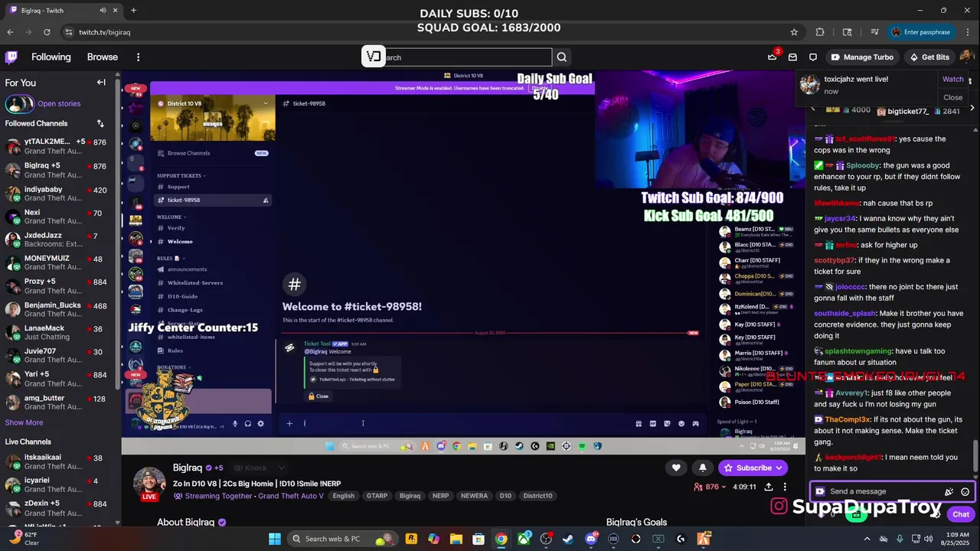Viewport: 980px width, 551px height.
Task: Open the whispers speech bubble icon
Action: [813, 57]
